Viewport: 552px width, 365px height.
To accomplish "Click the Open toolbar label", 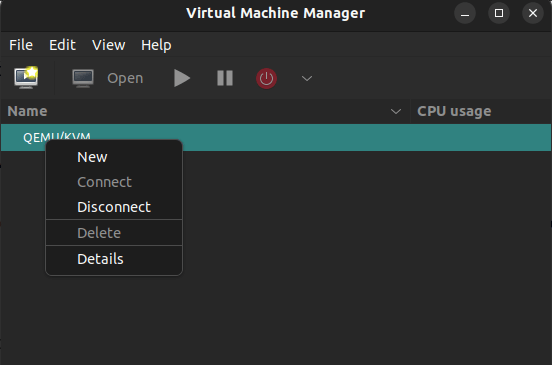I will [125, 78].
